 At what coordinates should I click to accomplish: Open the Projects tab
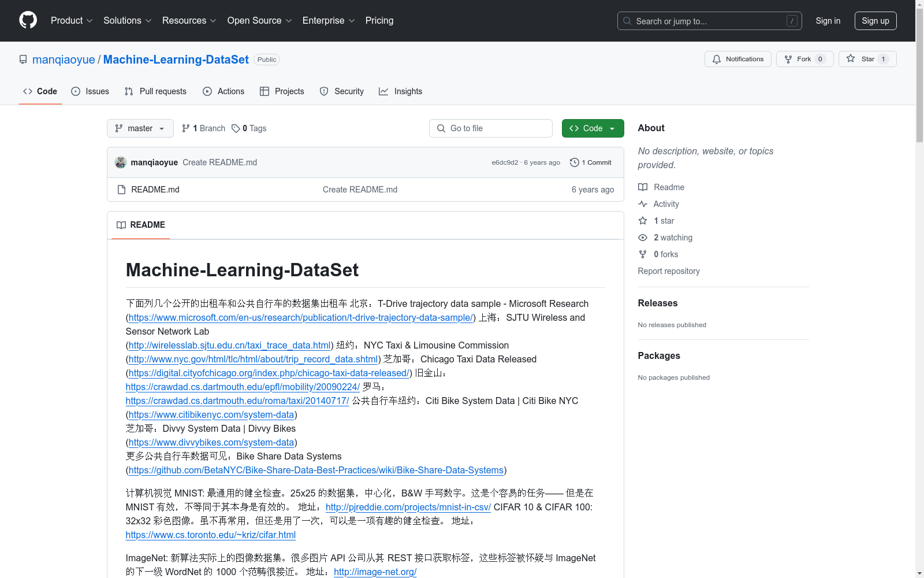[282, 91]
